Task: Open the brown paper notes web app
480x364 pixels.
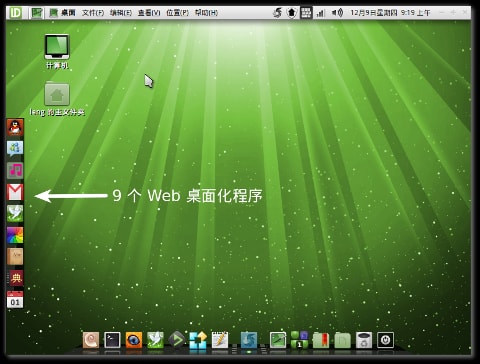Action: tap(15, 256)
